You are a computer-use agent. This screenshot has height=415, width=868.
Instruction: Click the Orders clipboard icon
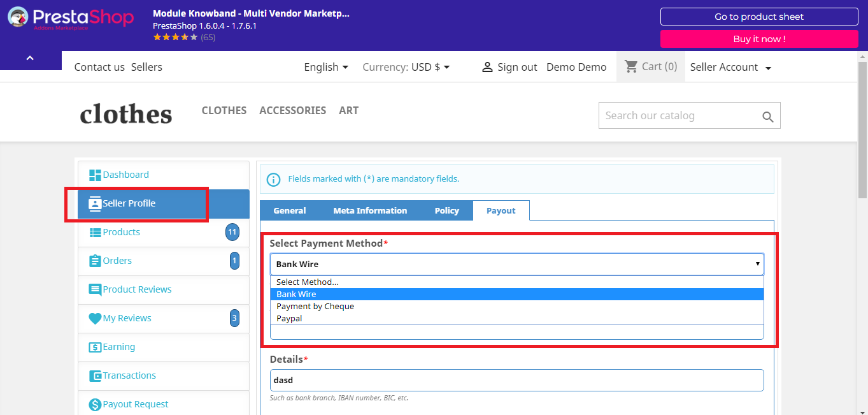95,261
